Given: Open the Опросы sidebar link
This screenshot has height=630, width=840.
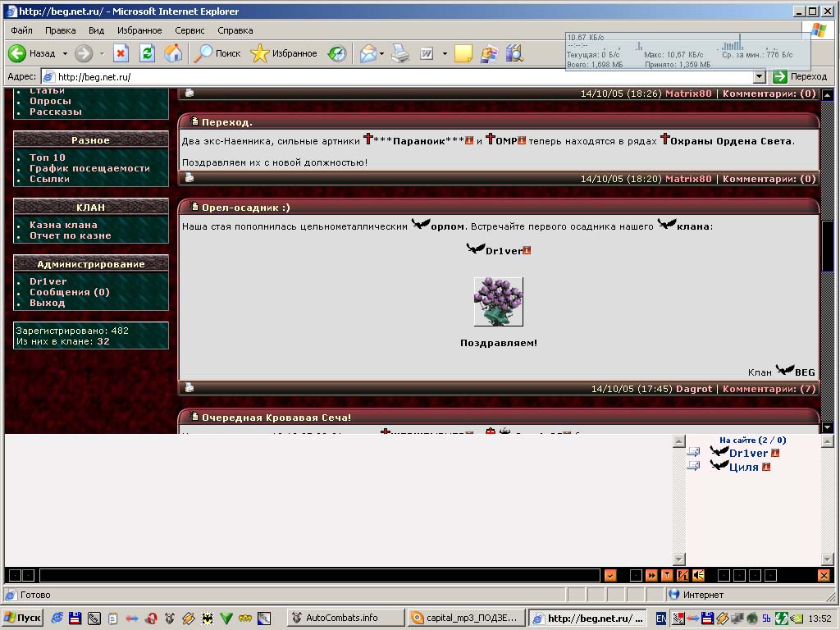Looking at the screenshot, I should [x=50, y=101].
